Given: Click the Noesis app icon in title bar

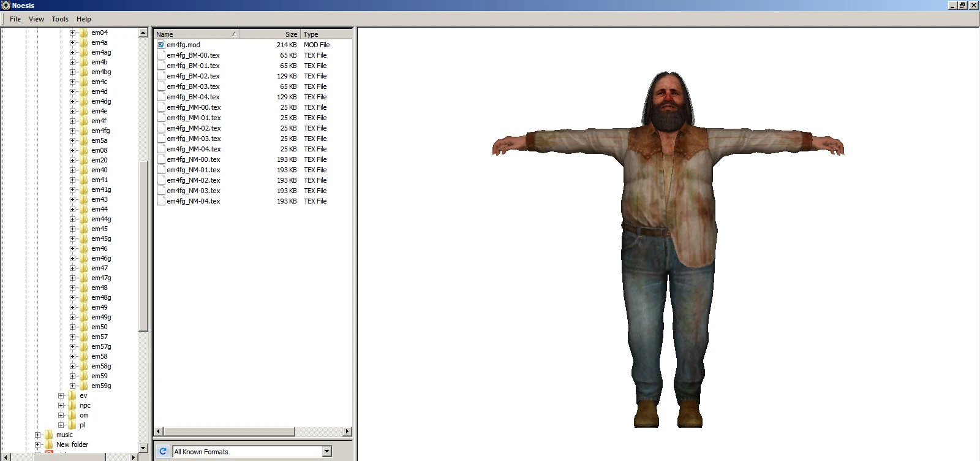Looking at the screenshot, I should (6, 6).
